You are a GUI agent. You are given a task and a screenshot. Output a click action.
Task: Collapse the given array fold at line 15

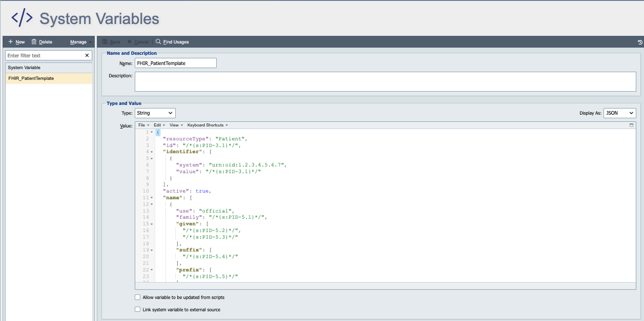click(152, 224)
